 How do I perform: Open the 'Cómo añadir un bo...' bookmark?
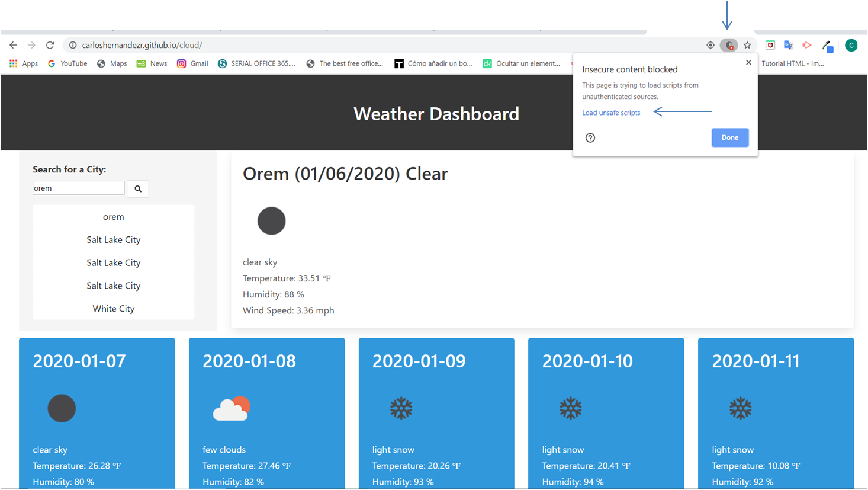click(x=433, y=63)
